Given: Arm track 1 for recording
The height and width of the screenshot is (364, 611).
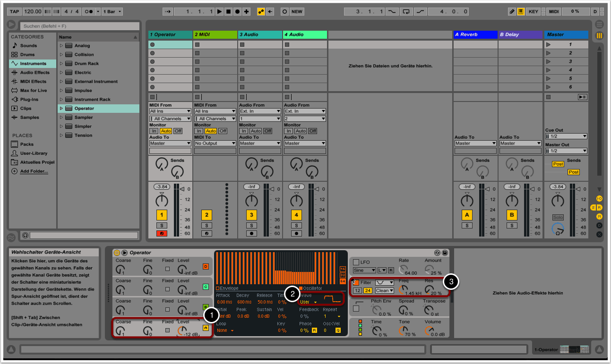Looking at the screenshot, I should (x=162, y=233).
